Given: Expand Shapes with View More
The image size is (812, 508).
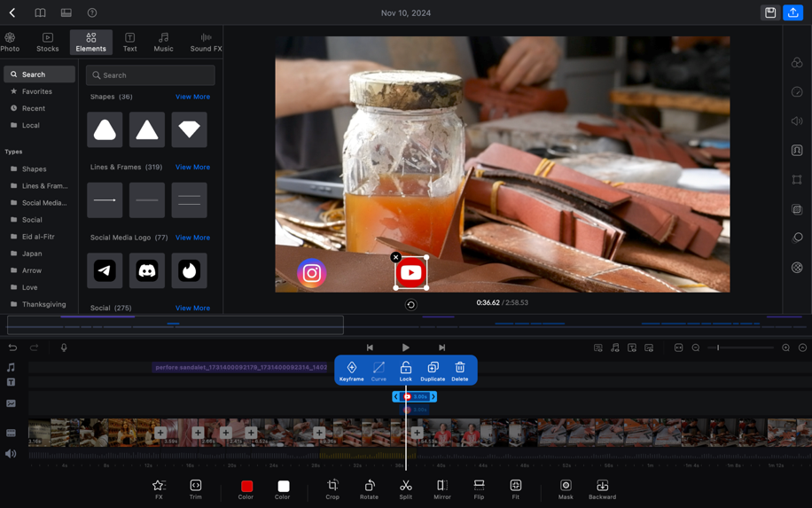Looking at the screenshot, I should tap(192, 97).
